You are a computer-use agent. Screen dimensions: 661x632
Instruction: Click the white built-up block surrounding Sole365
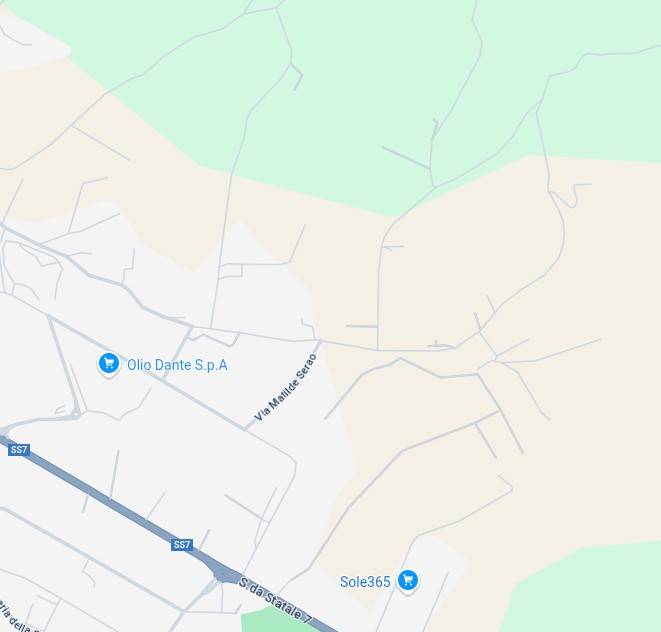point(422,586)
